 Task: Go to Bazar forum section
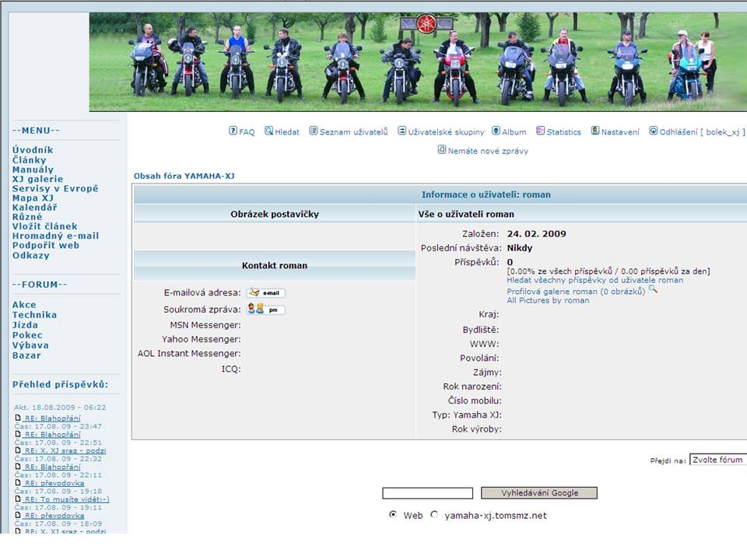pos(26,355)
